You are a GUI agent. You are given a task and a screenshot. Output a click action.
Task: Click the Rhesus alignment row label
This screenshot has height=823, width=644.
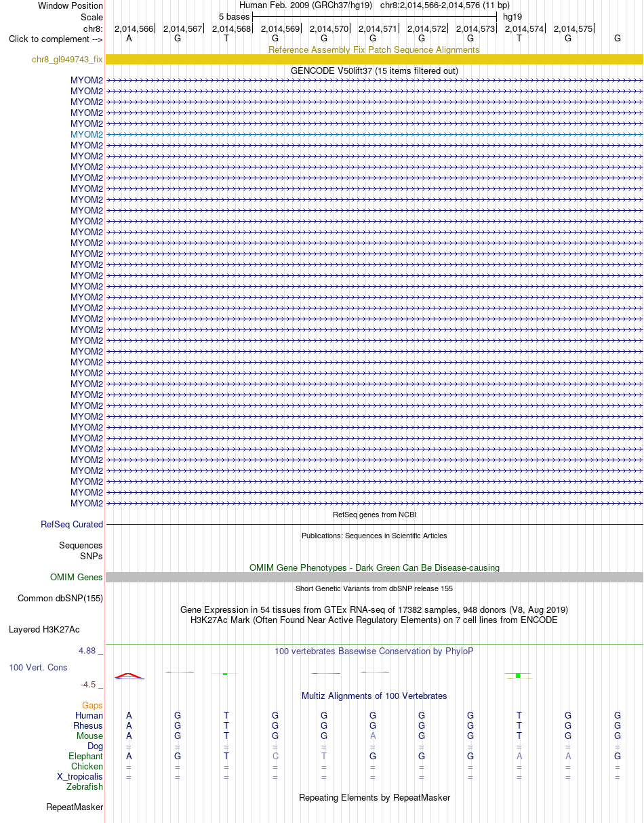coord(88,726)
